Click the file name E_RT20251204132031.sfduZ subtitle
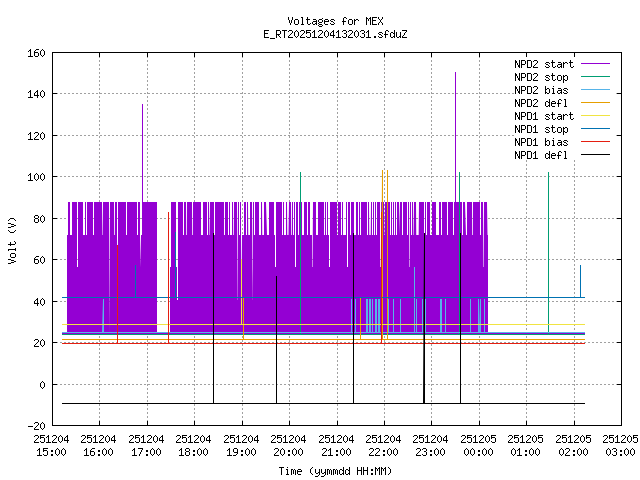 pos(334,34)
